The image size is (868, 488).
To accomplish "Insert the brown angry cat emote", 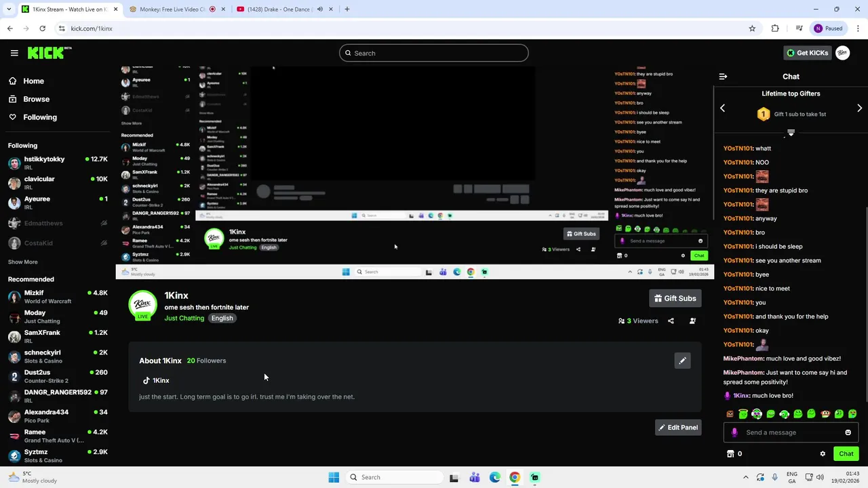I will tap(730, 413).
